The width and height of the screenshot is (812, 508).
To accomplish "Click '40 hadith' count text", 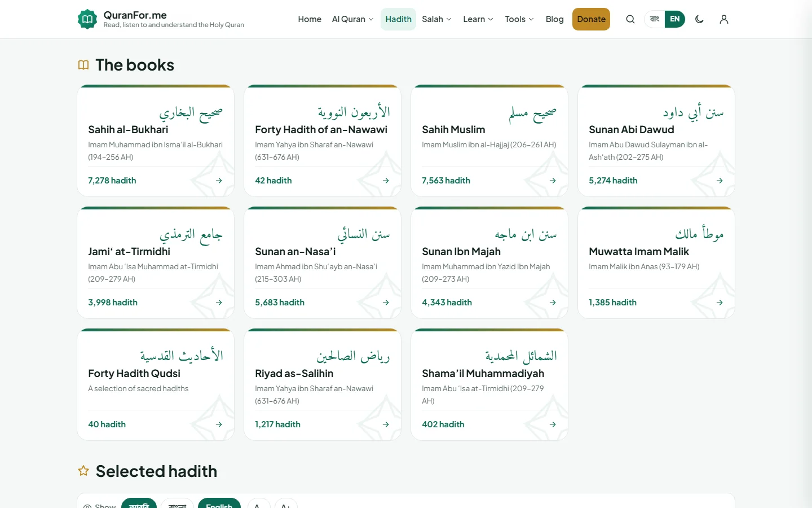I will tap(107, 424).
